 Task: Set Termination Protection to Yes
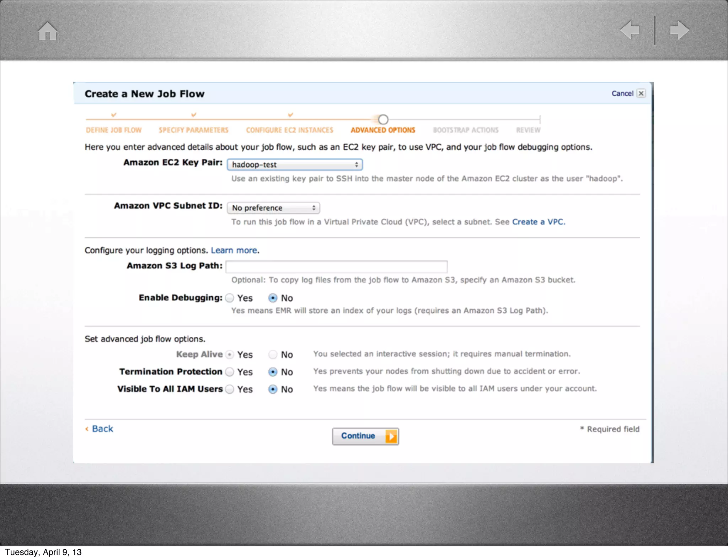(230, 372)
